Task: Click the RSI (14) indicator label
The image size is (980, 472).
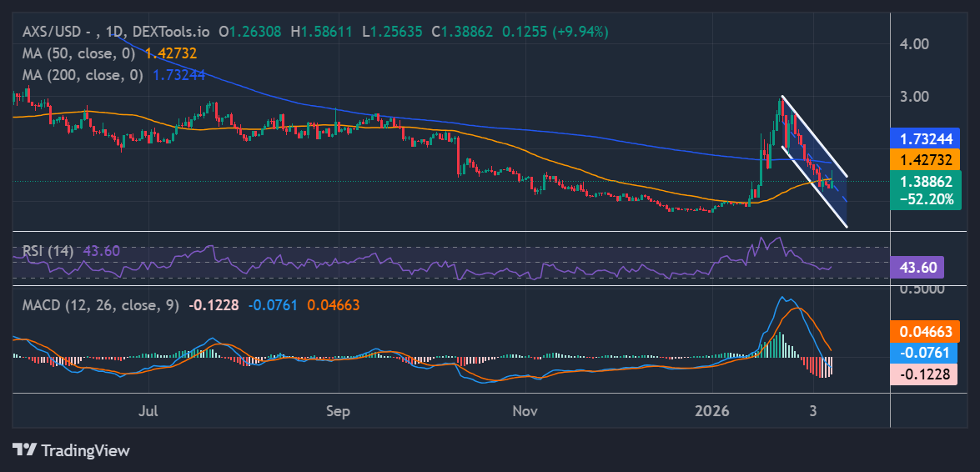Action: pos(48,251)
